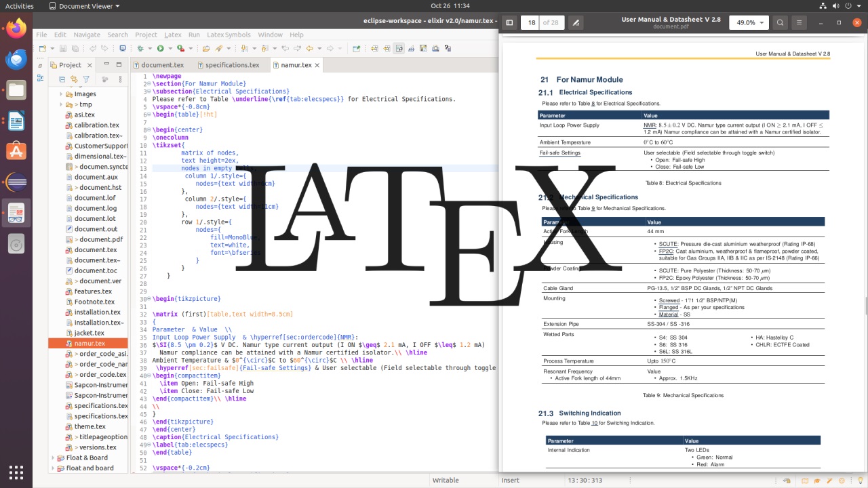
Task: Open the 49.0% zoom level dropdown
Action: (749, 22)
